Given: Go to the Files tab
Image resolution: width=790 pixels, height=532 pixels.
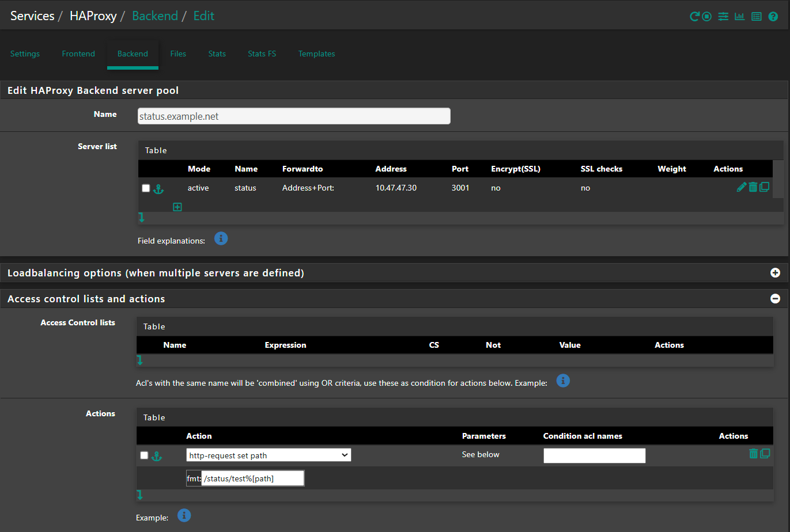Looking at the screenshot, I should point(178,54).
